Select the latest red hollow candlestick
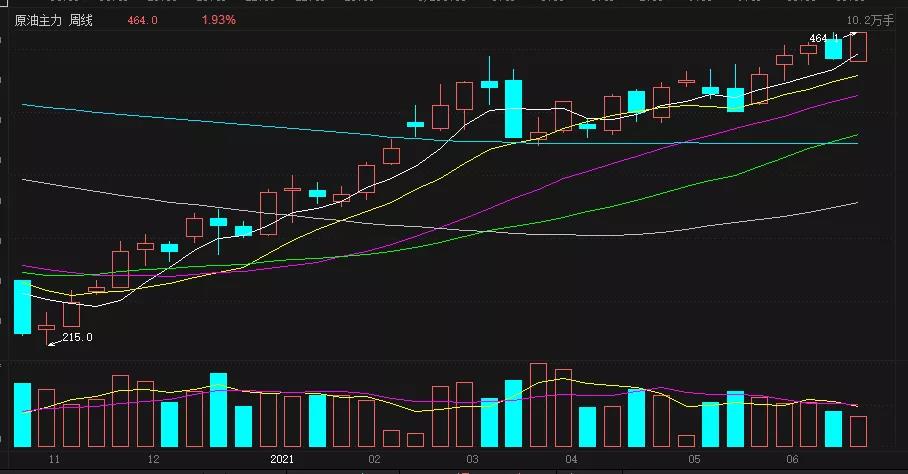Viewport: 908px width, 474px height. (858, 47)
